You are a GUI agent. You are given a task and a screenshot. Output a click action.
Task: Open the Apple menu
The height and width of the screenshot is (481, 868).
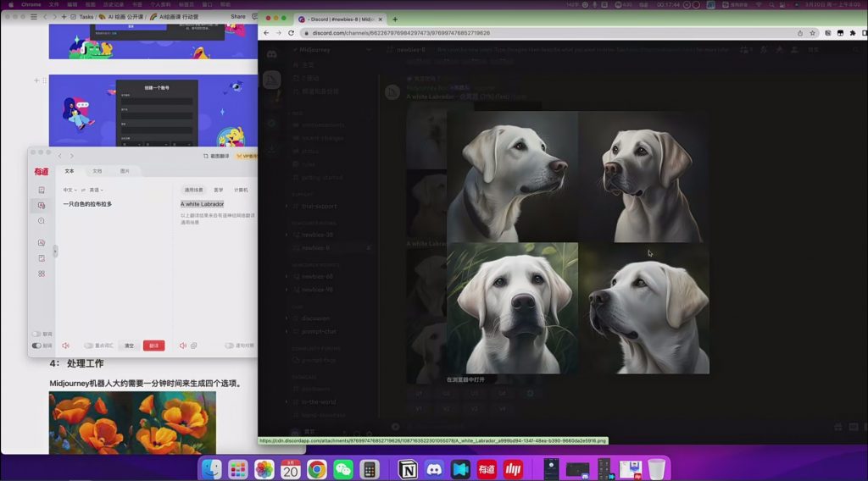coord(10,4)
